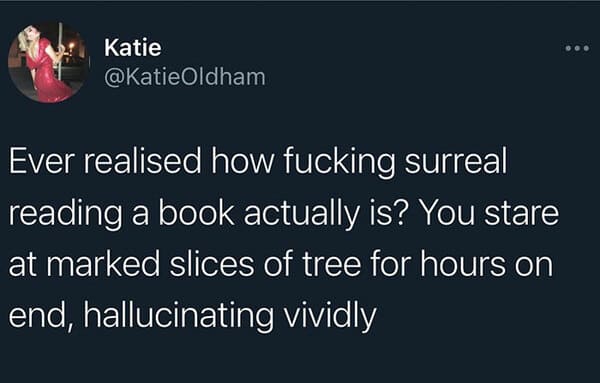Click the word 'hours' in the tweet
600x383 pixels.
click(463, 264)
